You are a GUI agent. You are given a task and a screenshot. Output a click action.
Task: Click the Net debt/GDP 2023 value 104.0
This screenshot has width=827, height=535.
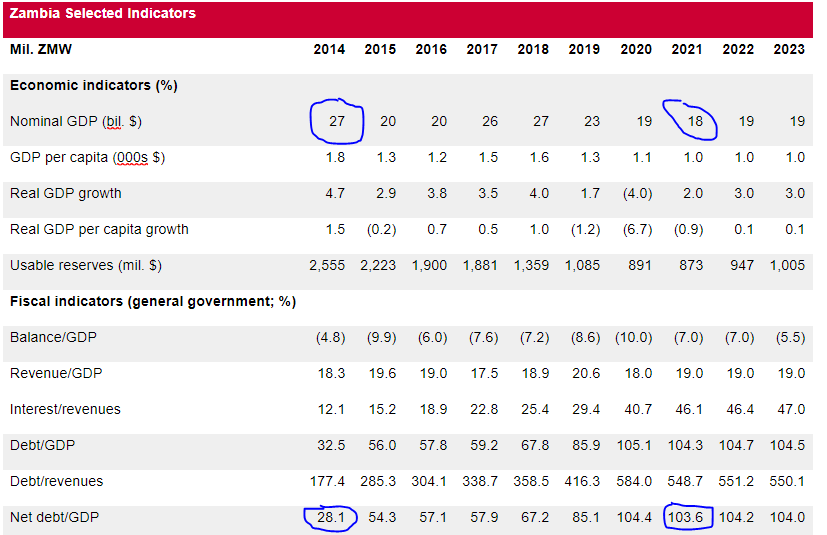click(x=787, y=517)
